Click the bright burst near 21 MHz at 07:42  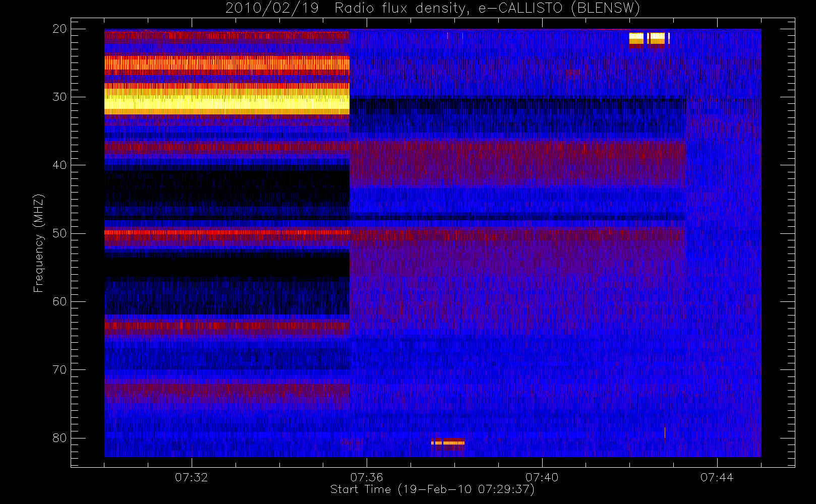point(649,39)
